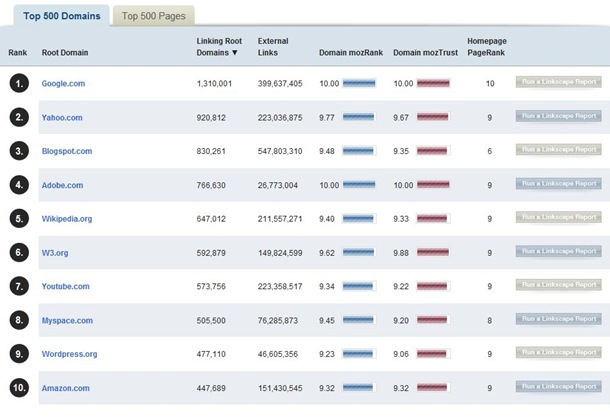Select Adobe.com's linking root domains 766,630
610x420 pixels.
click(x=211, y=186)
